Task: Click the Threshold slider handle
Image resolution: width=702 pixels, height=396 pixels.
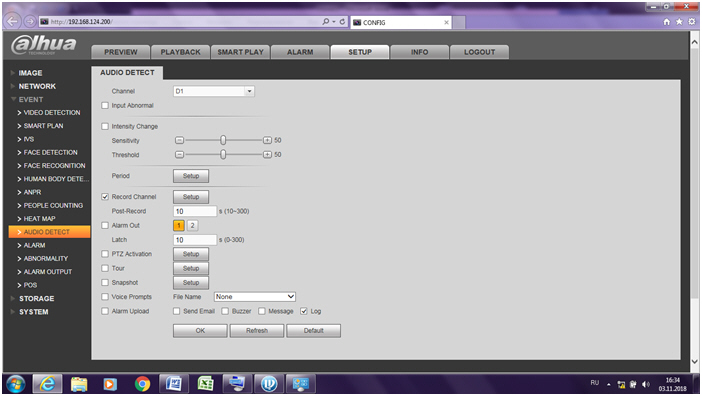Action: (223, 154)
